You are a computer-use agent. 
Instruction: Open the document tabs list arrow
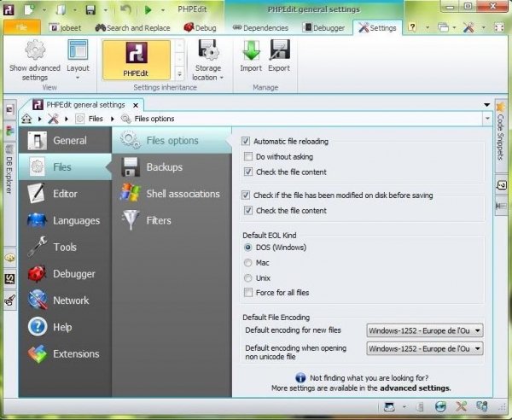(487, 105)
